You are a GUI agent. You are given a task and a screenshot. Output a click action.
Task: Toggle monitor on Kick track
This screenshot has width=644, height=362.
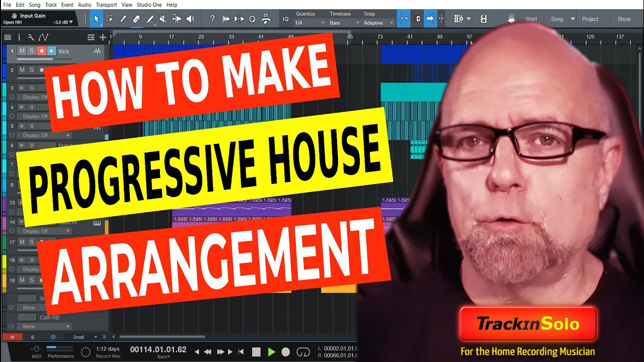click(51, 51)
